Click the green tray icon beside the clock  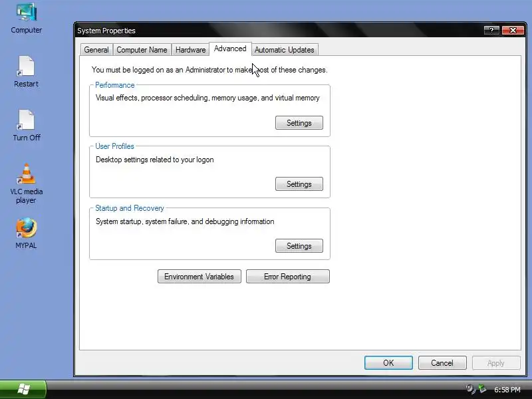tap(482, 389)
